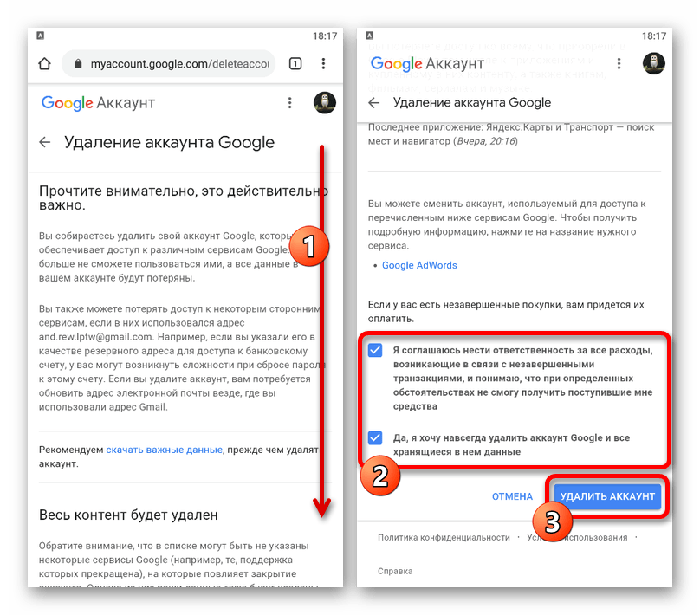Open Google Account menu dots on left screen

[289, 103]
